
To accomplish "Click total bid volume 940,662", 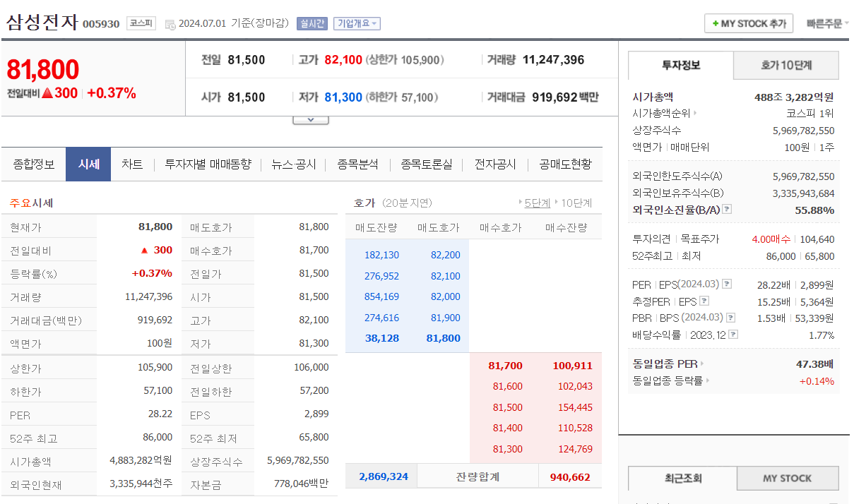I will (570, 477).
